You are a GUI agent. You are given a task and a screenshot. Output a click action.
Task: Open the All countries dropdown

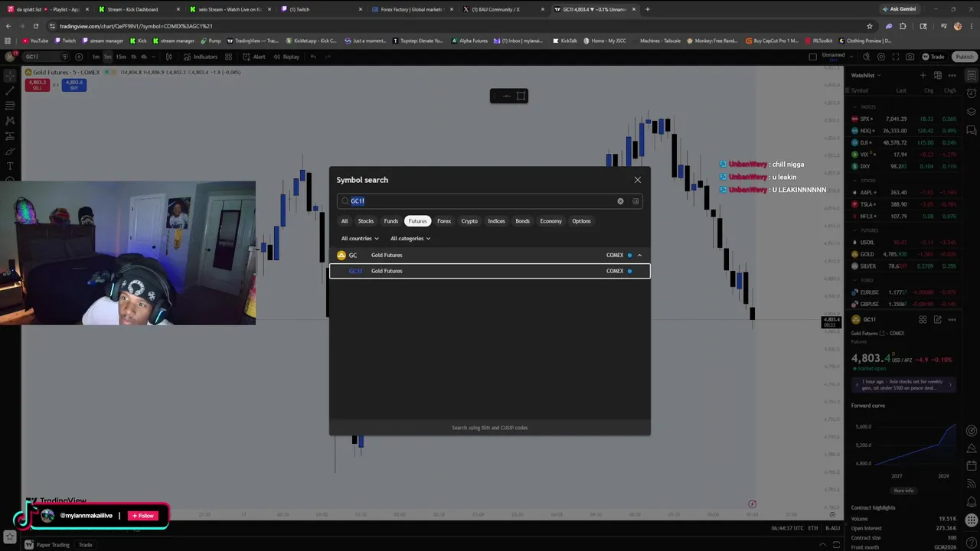coord(360,239)
